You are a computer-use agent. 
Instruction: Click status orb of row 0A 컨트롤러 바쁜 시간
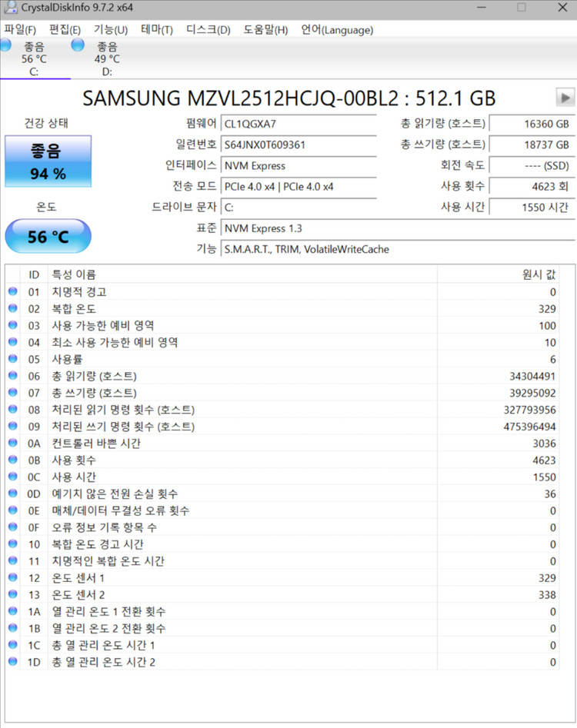(x=13, y=443)
